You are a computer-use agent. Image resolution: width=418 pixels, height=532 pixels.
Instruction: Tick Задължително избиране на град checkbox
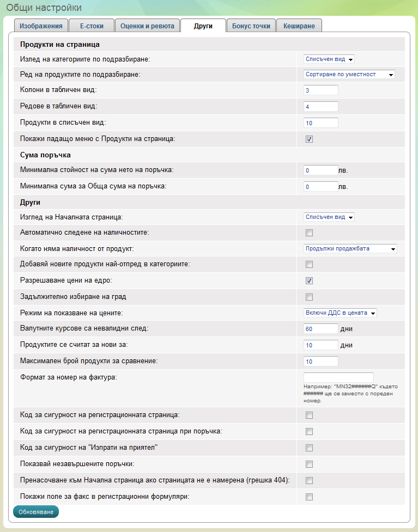pyautogui.click(x=309, y=297)
